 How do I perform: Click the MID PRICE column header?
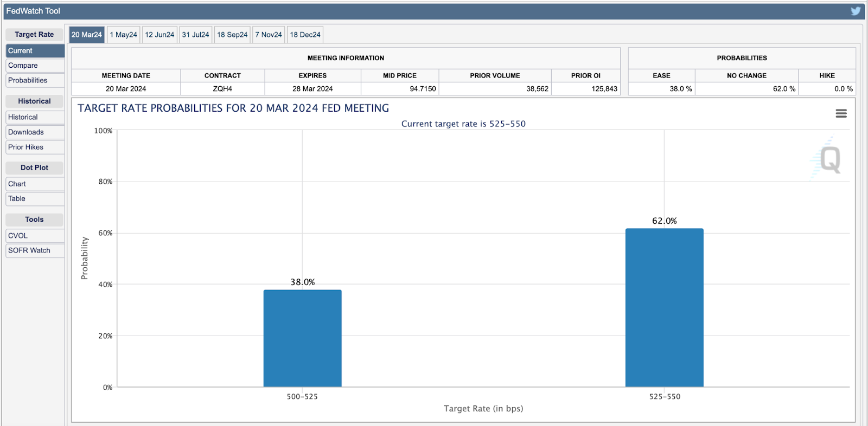(400, 76)
